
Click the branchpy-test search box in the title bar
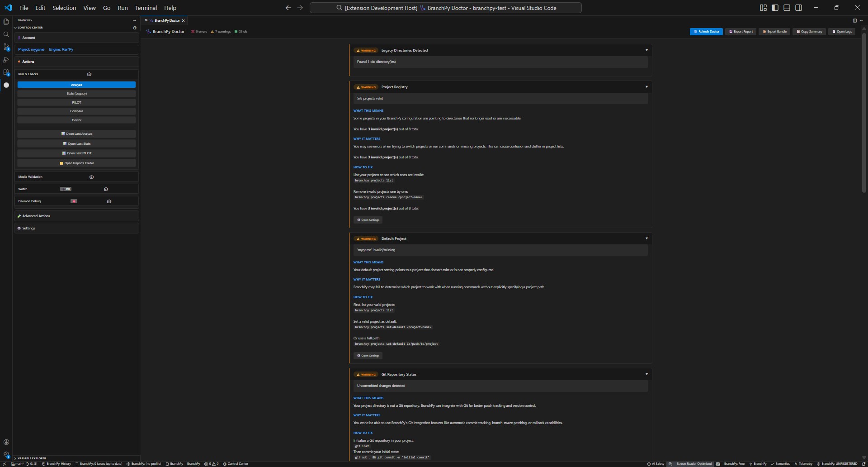(446, 8)
